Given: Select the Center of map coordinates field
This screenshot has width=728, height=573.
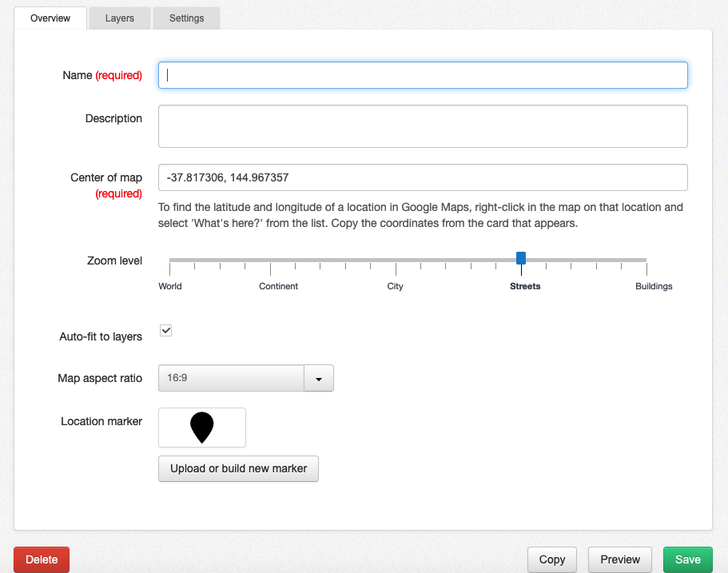Looking at the screenshot, I should 422,177.
